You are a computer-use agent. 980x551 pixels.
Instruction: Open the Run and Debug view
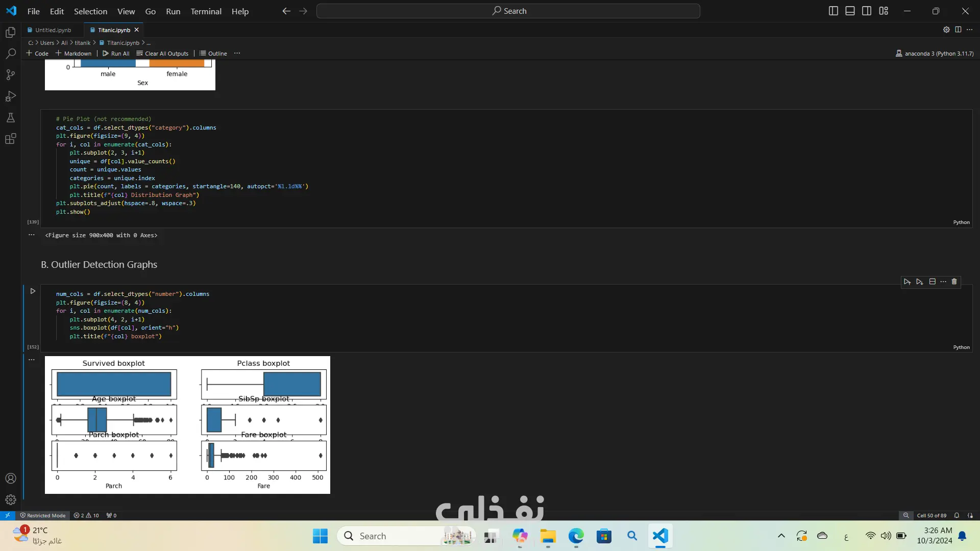tap(10, 96)
